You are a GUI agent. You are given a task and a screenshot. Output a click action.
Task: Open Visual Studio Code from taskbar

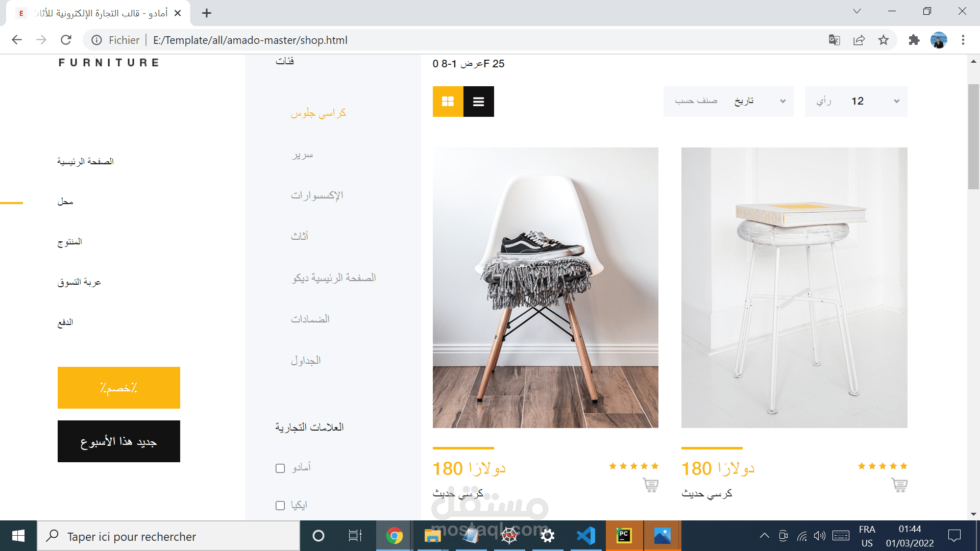585,536
